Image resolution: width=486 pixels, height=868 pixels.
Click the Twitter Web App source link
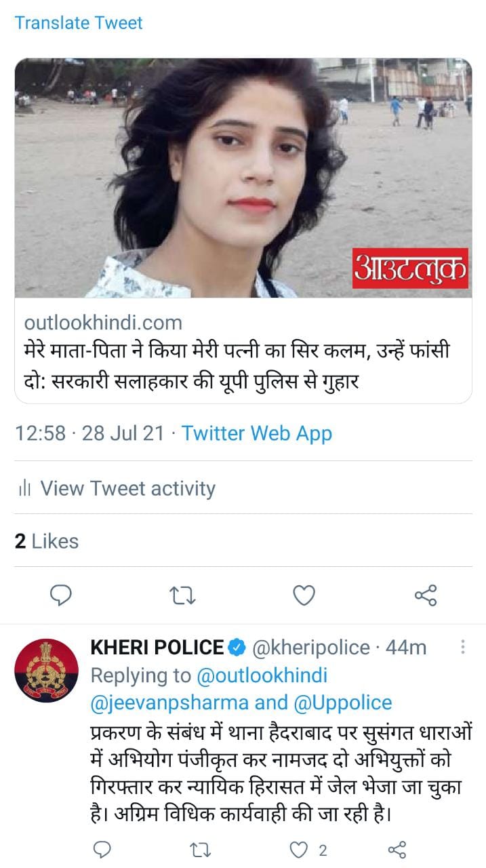(257, 433)
